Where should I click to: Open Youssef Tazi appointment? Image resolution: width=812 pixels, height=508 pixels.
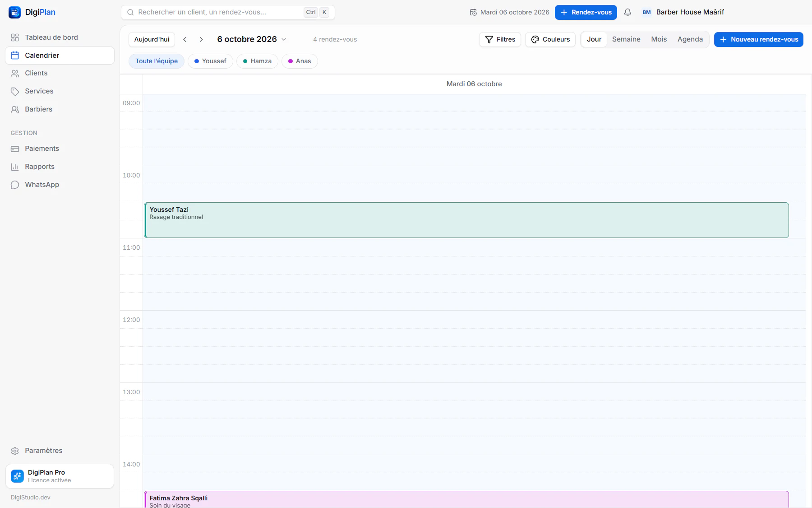tap(466, 220)
